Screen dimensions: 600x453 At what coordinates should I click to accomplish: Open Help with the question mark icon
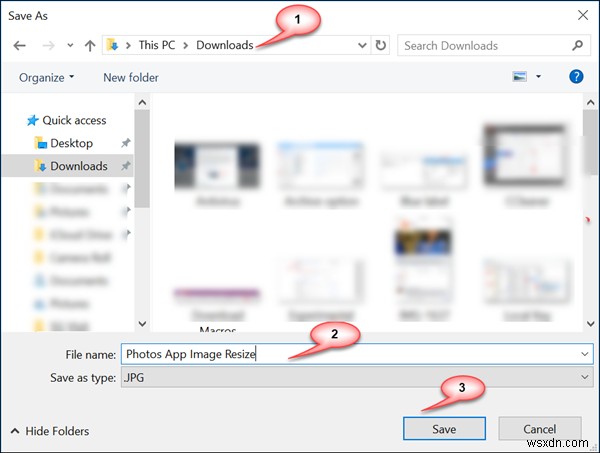(x=576, y=77)
